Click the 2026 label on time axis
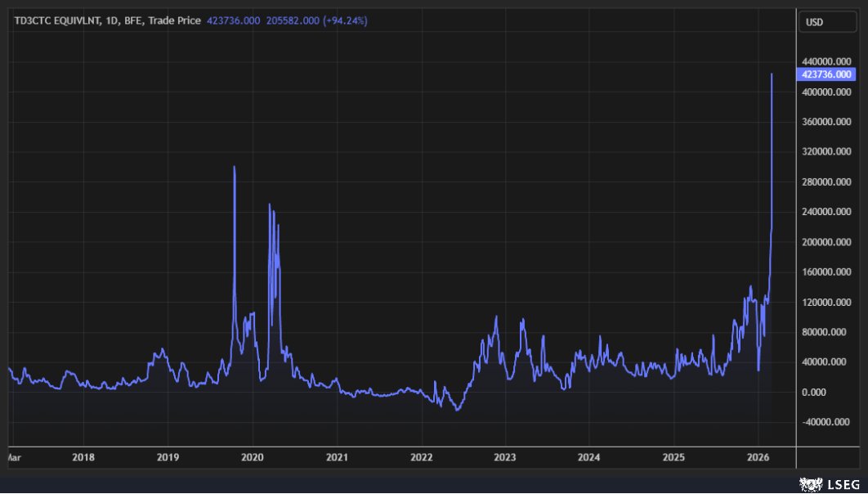 (x=758, y=457)
